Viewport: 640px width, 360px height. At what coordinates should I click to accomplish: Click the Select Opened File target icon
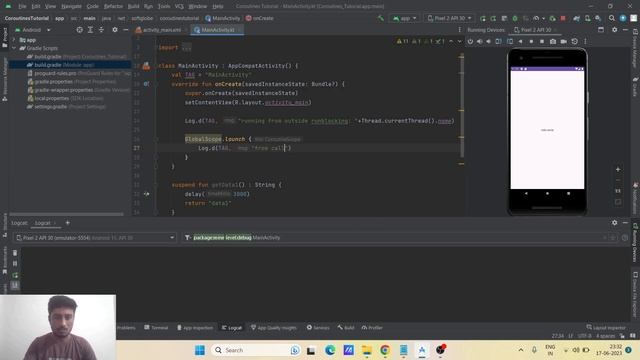[x=80, y=30]
